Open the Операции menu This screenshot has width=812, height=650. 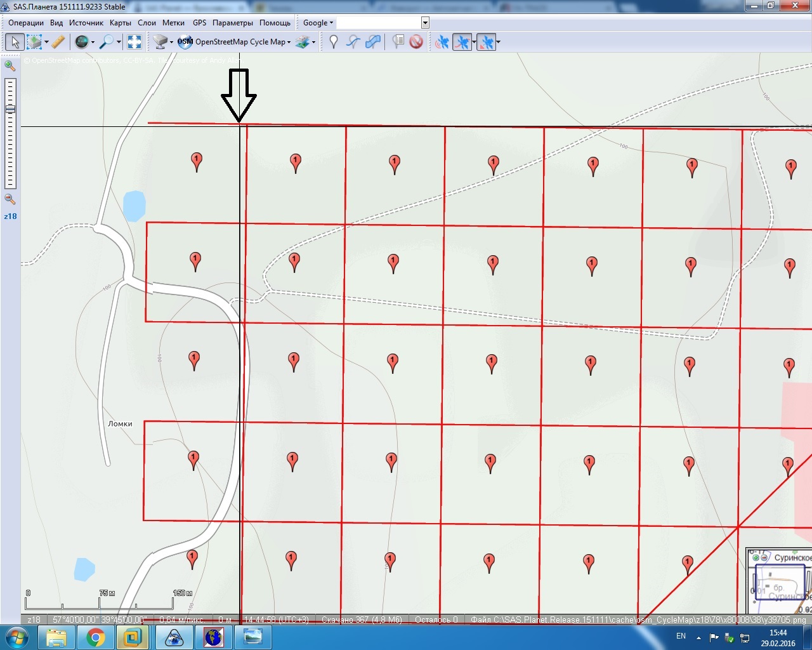tap(26, 23)
